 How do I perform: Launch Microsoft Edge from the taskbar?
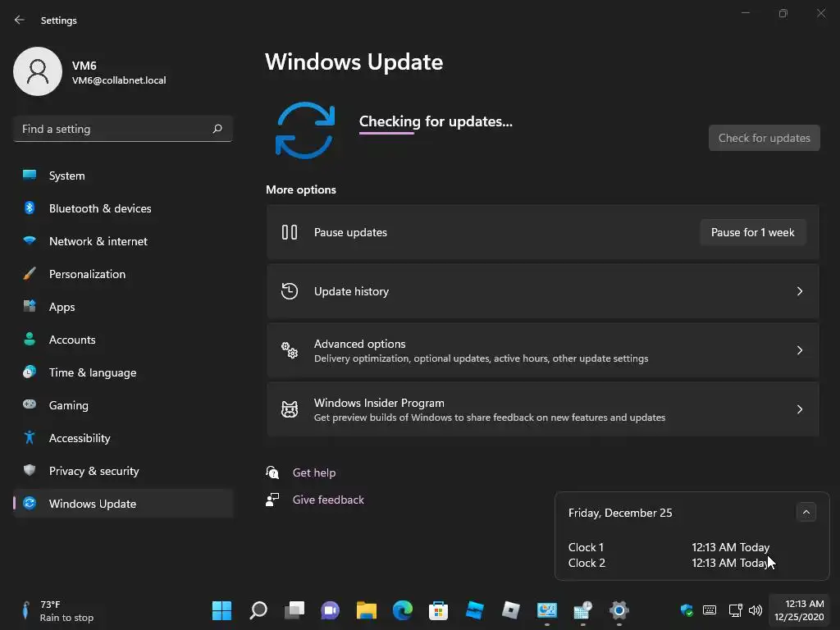pyautogui.click(x=402, y=610)
